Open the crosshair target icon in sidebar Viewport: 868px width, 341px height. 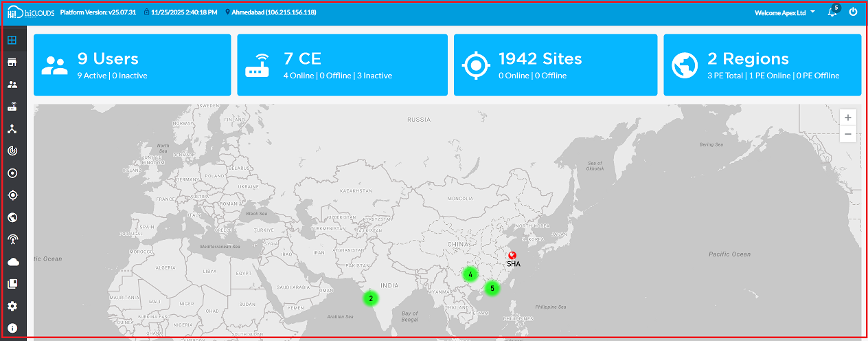coord(12,195)
